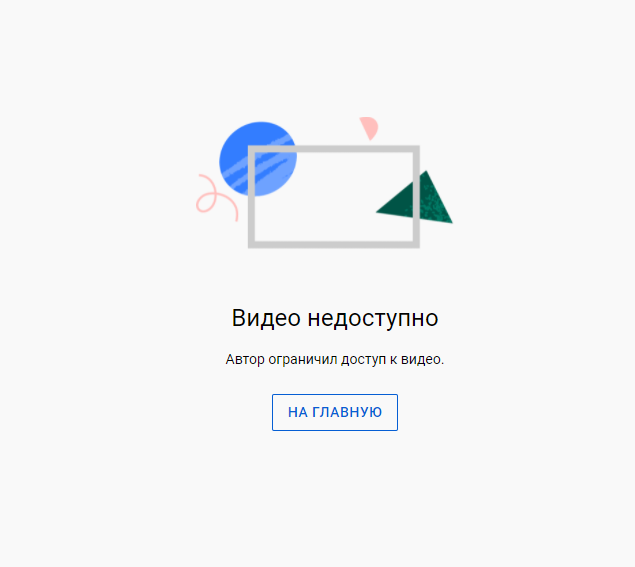635x567 pixels.
Task: Click the pink squiggle loop graphic
Action: tap(217, 198)
